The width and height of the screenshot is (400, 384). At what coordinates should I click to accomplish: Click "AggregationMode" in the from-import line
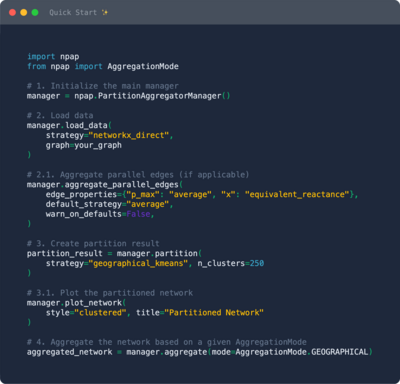(x=143, y=66)
